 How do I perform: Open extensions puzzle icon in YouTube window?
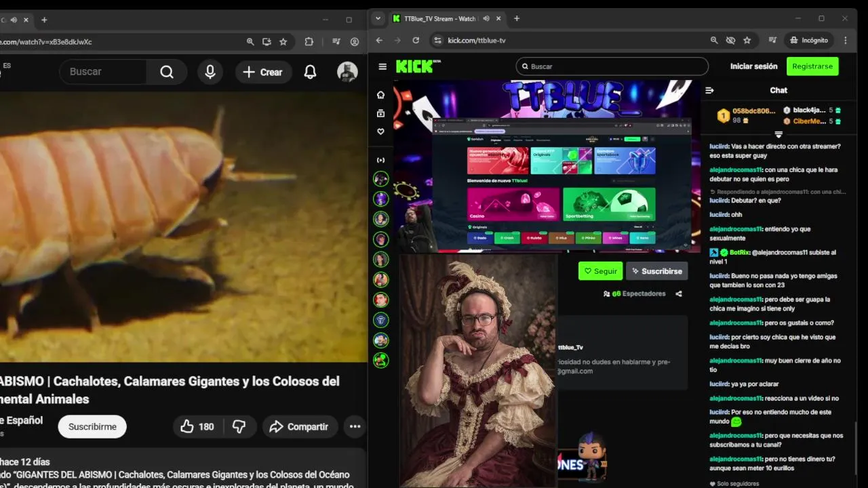(x=309, y=41)
